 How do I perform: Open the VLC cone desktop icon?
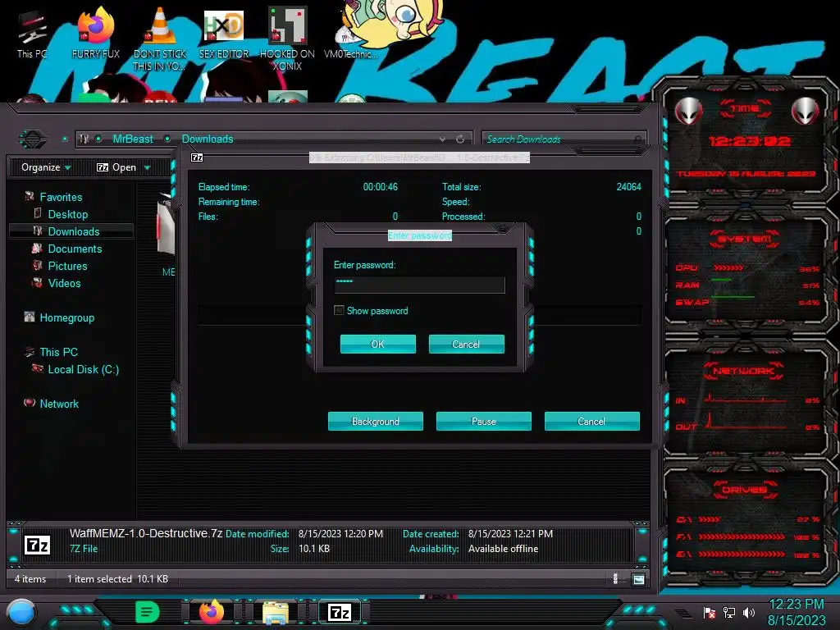click(x=160, y=39)
